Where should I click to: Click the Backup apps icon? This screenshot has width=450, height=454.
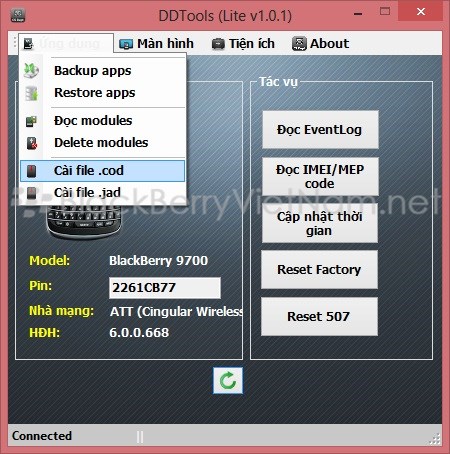(31, 70)
